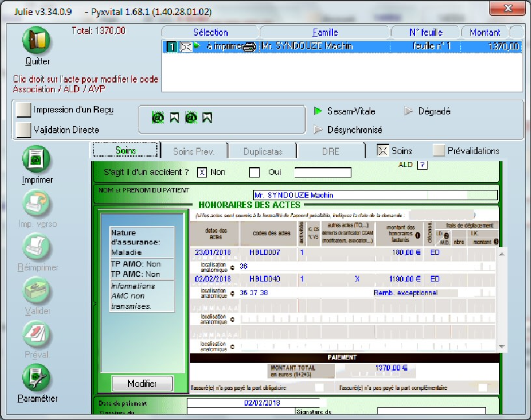Click the Quitter door icon
531x420 pixels.
pos(36,41)
